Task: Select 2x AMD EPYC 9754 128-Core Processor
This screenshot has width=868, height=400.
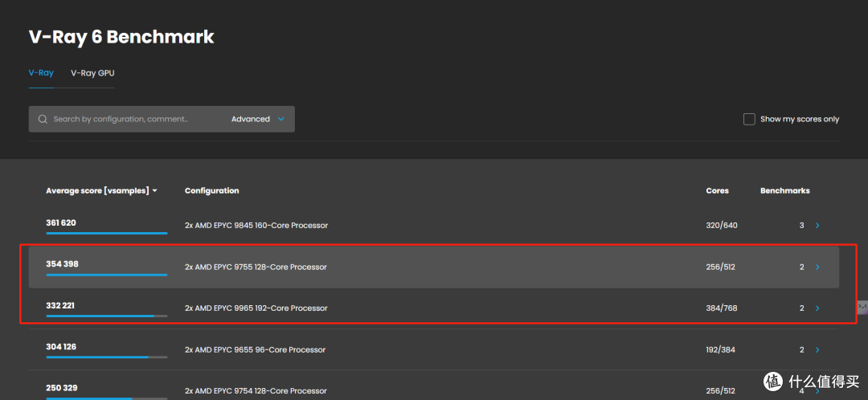Action: coord(256,391)
